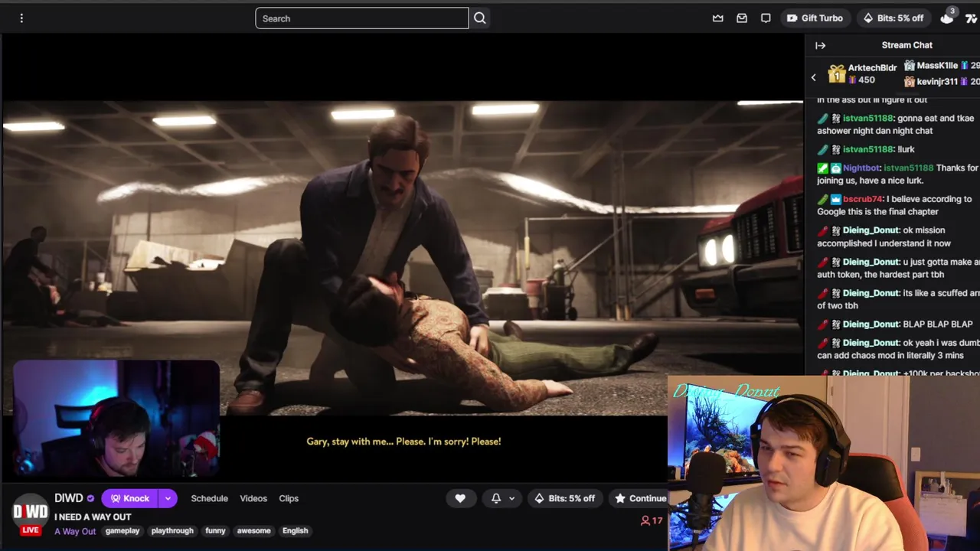Open the top bar Bits: 5% off button
980x551 pixels.
click(x=893, y=18)
